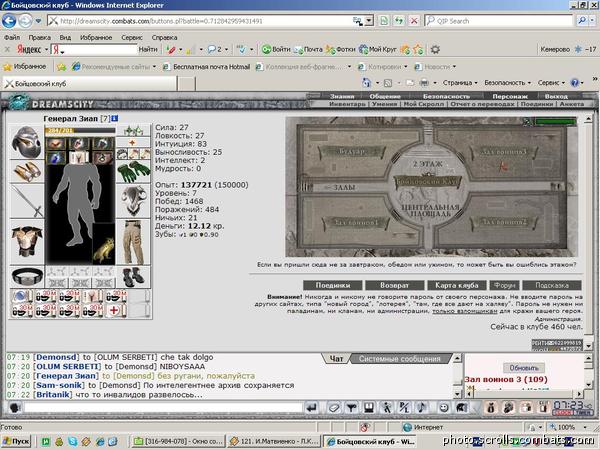Expand the Сервис command bar dropdown

coord(551,83)
